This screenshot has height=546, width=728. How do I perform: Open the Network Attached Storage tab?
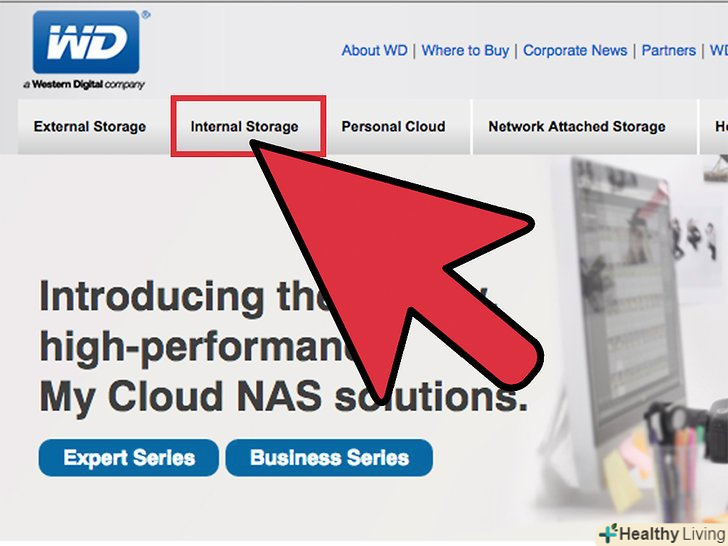577,126
